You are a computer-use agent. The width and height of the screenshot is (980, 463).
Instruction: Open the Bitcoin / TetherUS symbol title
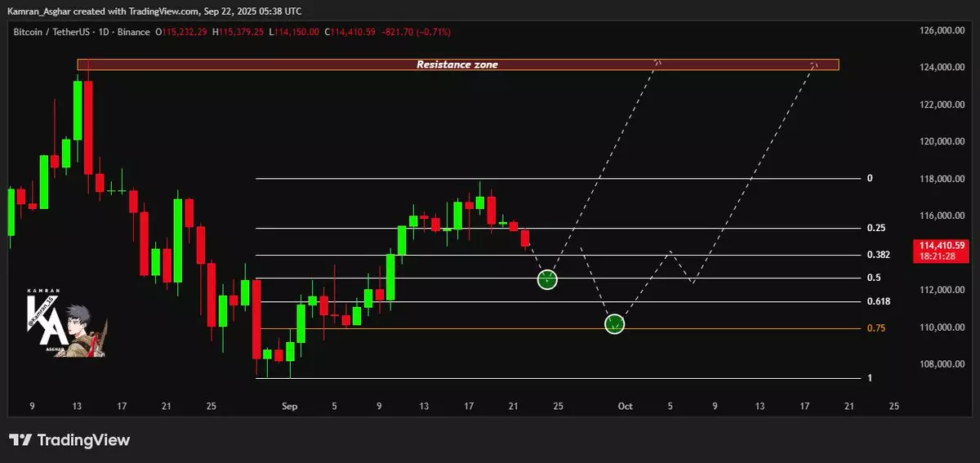[47, 32]
